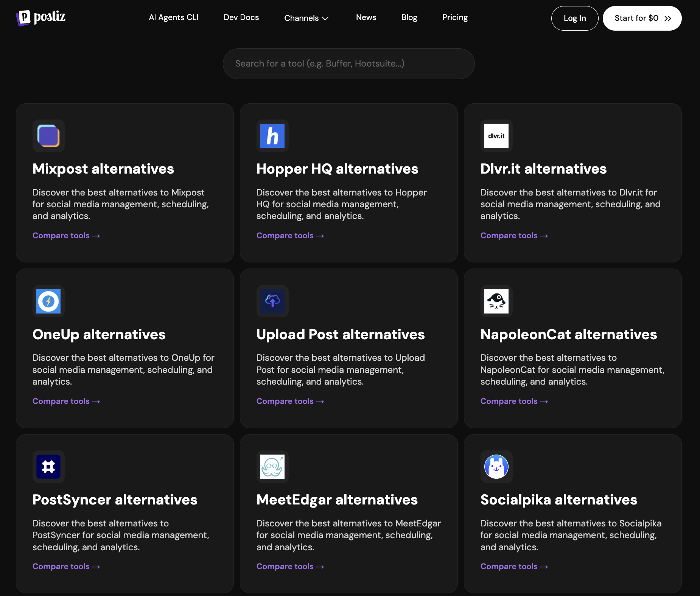
Task: Follow Compare tools for Socialpika
Action: pyautogui.click(x=514, y=567)
